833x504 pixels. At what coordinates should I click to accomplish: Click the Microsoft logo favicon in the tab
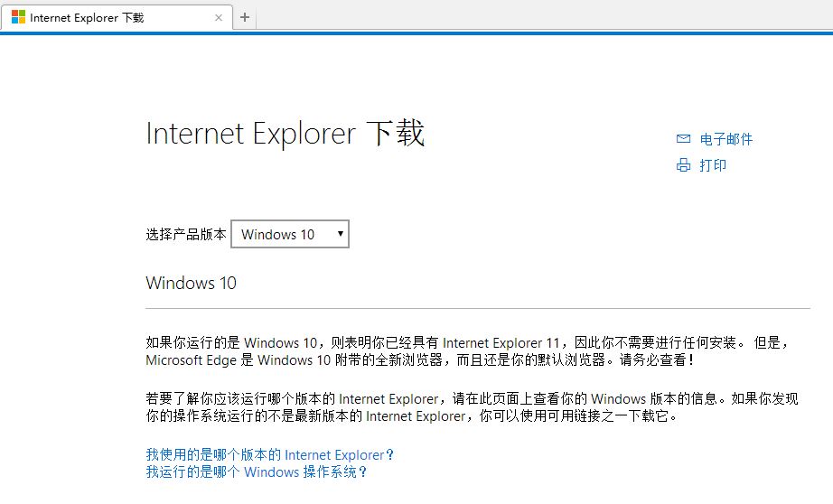[x=18, y=17]
